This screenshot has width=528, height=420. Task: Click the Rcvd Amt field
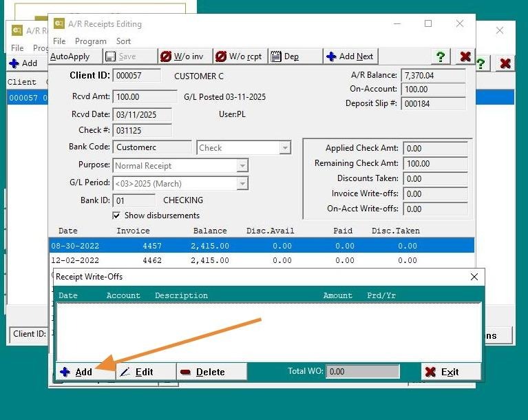coord(145,96)
